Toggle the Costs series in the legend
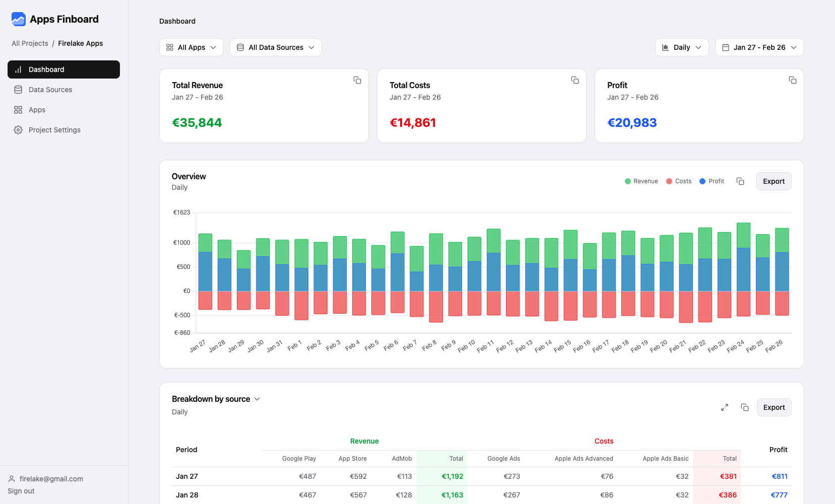This screenshot has height=504, width=835. click(x=678, y=181)
